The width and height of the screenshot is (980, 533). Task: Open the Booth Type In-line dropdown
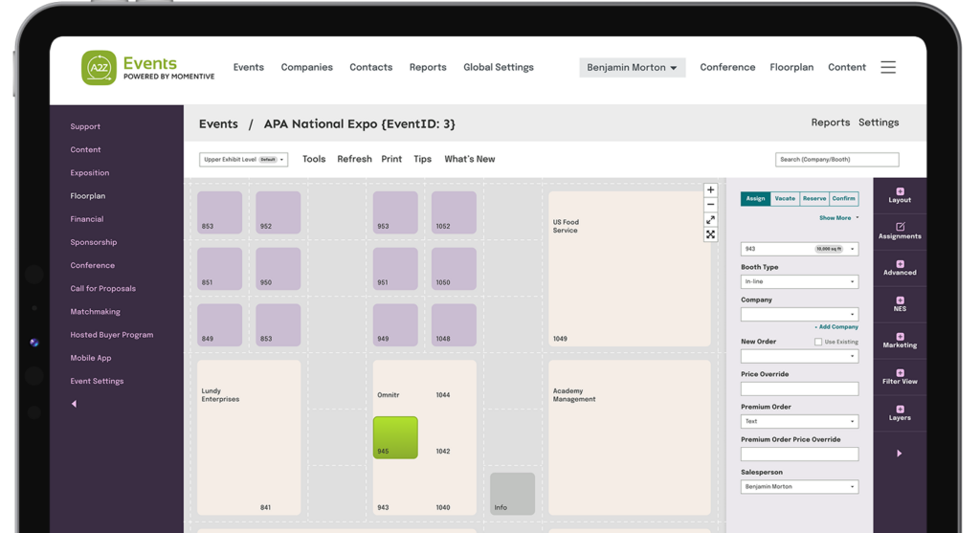click(799, 281)
